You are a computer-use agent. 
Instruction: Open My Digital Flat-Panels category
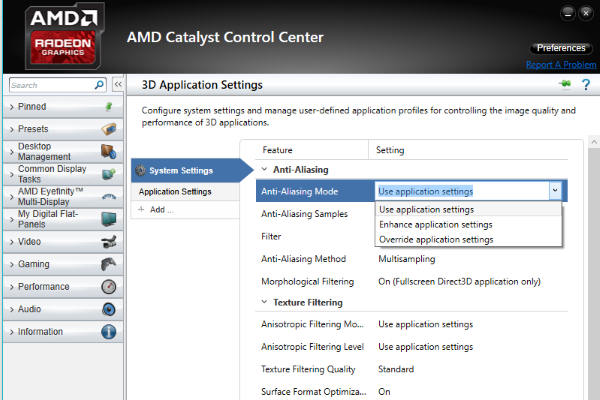[x=63, y=219]
